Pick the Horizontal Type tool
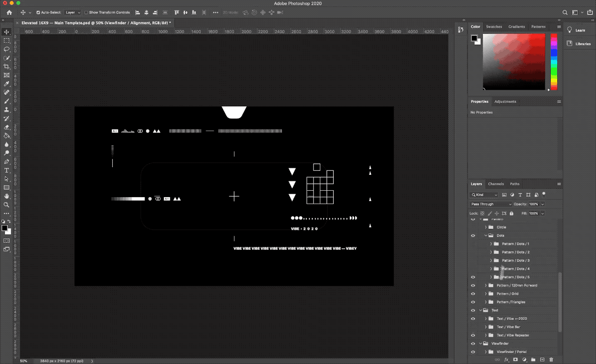The width and height of the screenshot is (596, 364). pos(7,170)
